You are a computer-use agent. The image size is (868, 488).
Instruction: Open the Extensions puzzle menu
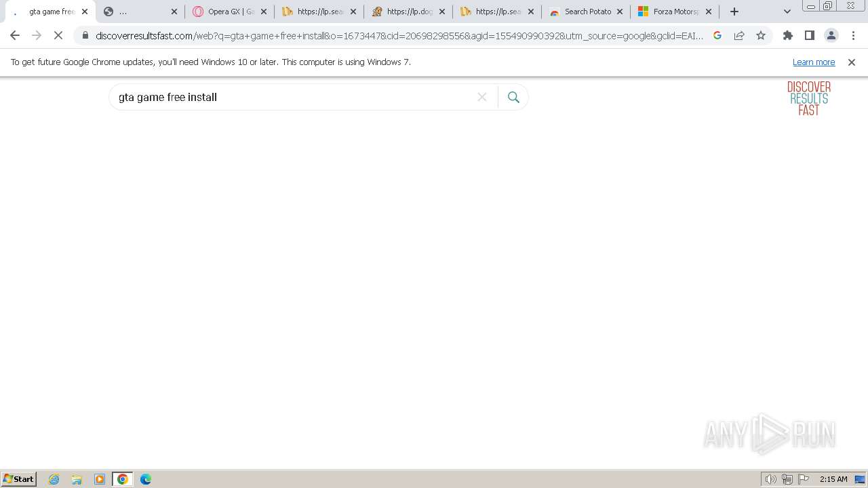pos(788,36)
